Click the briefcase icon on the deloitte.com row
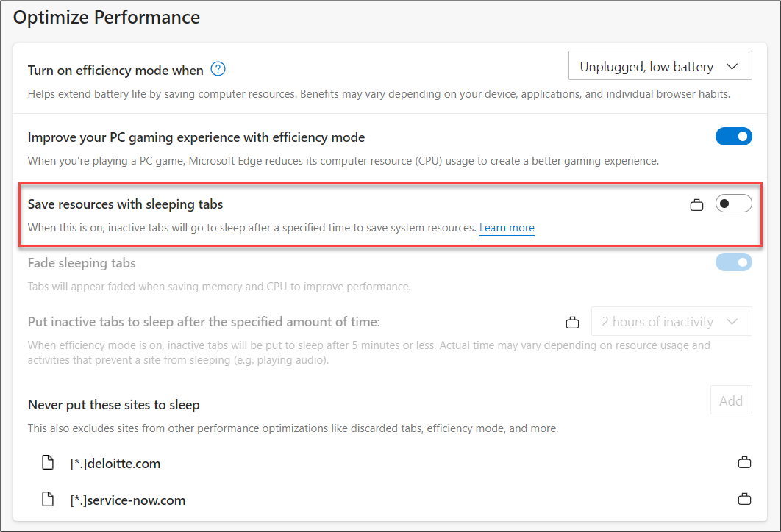This screenshot has width=781, height=532. (x=744, y=463)
